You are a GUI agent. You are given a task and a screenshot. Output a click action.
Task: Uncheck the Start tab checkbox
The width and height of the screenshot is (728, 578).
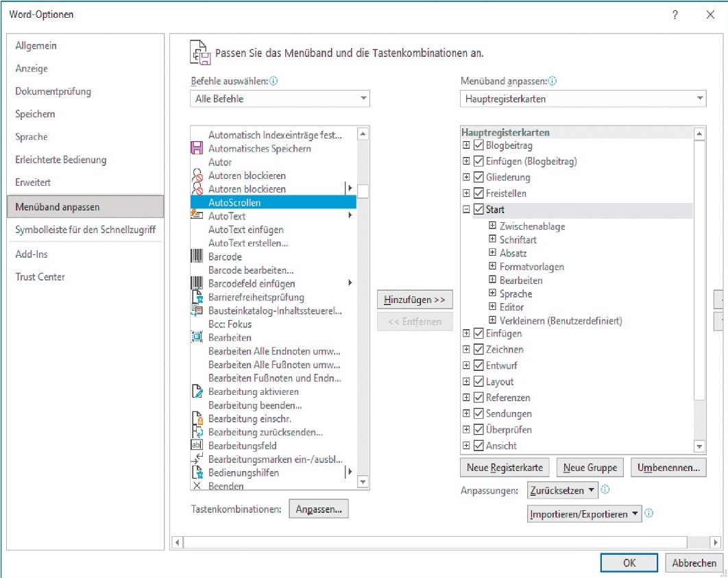[x=478, y=209]
